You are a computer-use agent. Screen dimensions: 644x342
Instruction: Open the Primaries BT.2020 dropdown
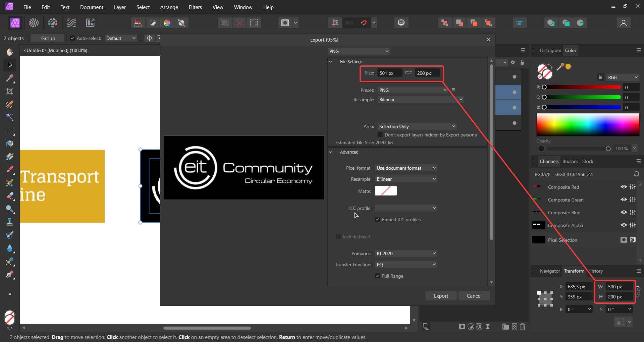click(406, 253)
